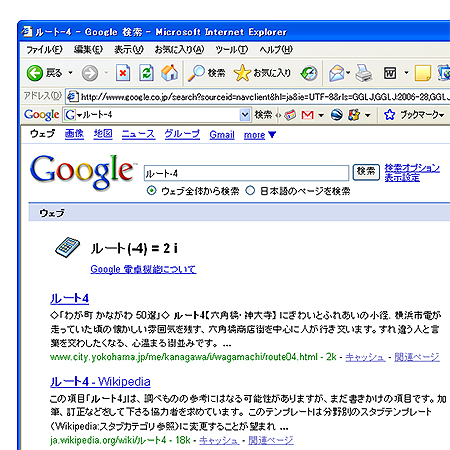Expand Google Toolbar search box dropdown
450x450 pixels.
(x=245, y=115)
